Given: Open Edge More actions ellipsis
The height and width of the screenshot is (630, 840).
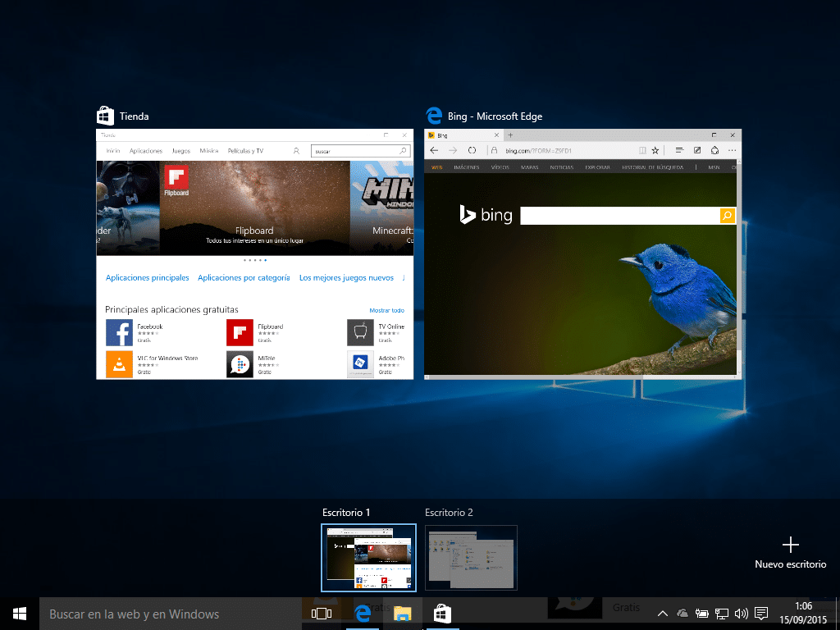Looking at the screenshot, I should 732,151.
